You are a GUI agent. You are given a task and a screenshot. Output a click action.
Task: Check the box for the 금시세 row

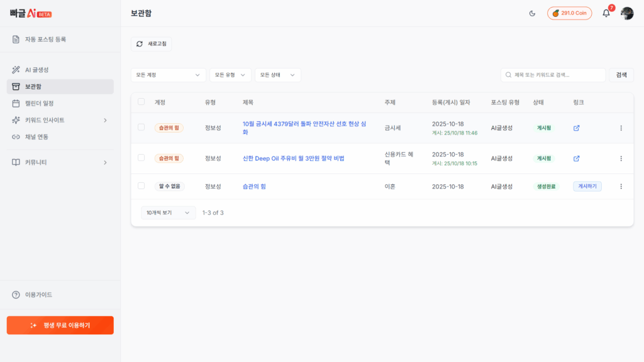point(141,128)
